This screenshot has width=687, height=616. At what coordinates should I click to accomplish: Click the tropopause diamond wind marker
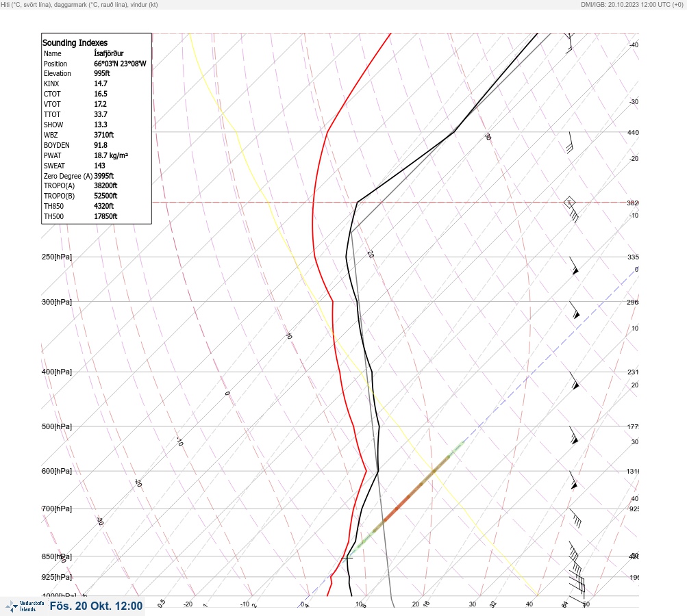click(x=569, y=203)
